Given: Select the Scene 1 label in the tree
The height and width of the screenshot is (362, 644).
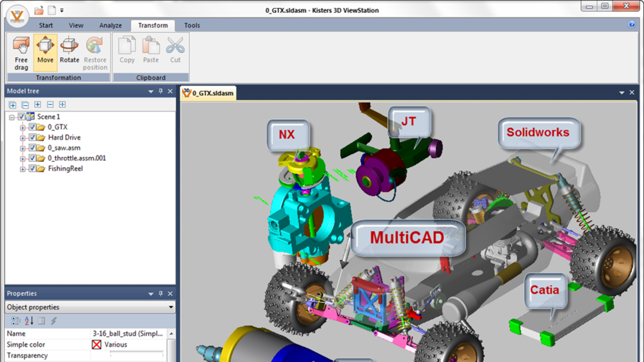Looking at the screenshot, I should point(49,117).
